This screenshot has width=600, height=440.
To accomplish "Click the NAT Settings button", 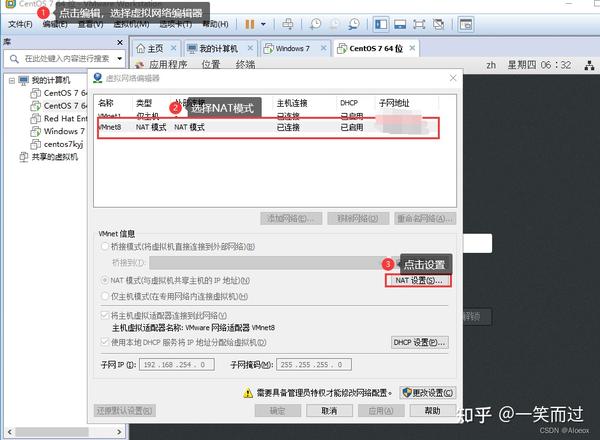I will pyautogui.click(x=418, y=280).
